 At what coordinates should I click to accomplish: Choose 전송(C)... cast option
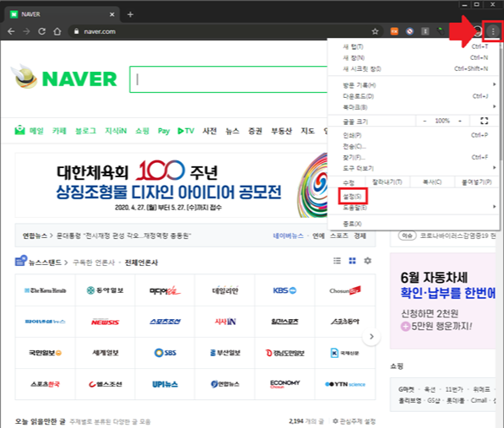(414, 146)
